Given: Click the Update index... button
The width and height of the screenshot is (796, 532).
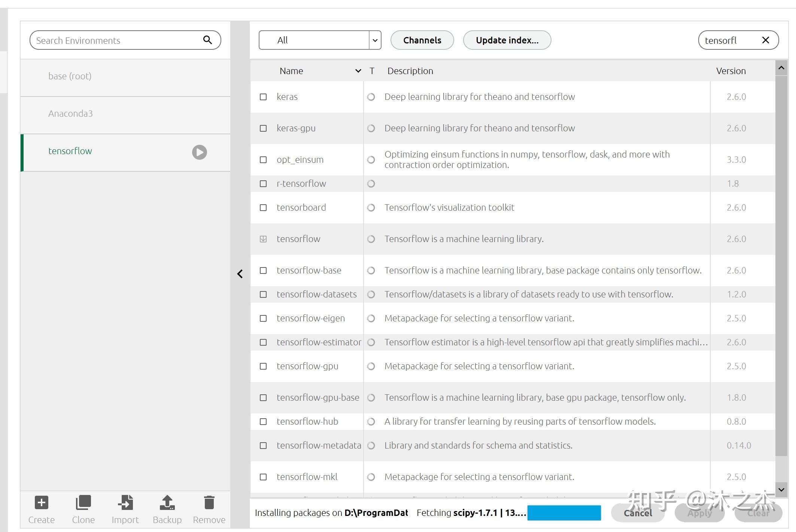Looking at the screenshot, I should pos(507,40).
